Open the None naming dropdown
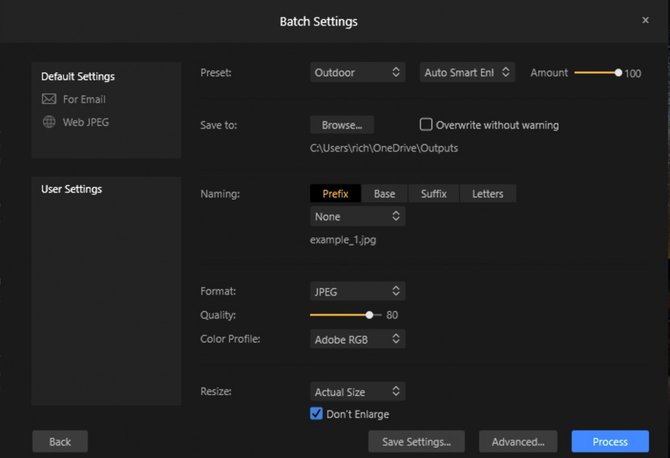Image resolution: width=670 pixels, height=458 pixels. pyautogui.click(x=357, y=216)
